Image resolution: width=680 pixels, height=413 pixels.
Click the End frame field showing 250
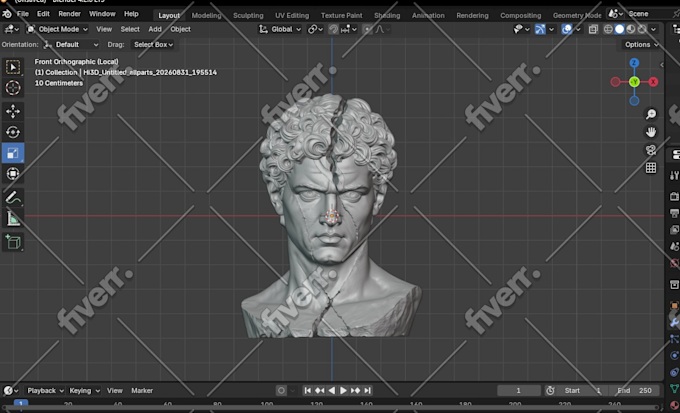635,390
